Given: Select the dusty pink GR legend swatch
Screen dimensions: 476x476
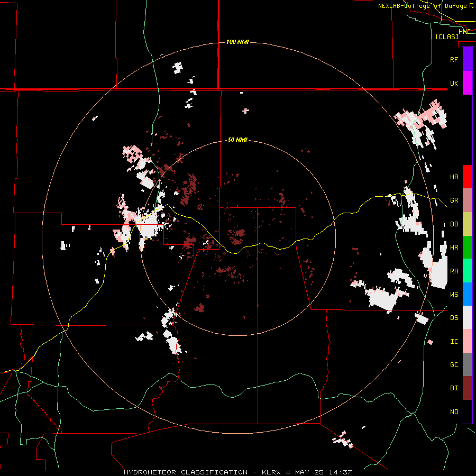Looking at the screenshot, I should (x=467, y=200).
